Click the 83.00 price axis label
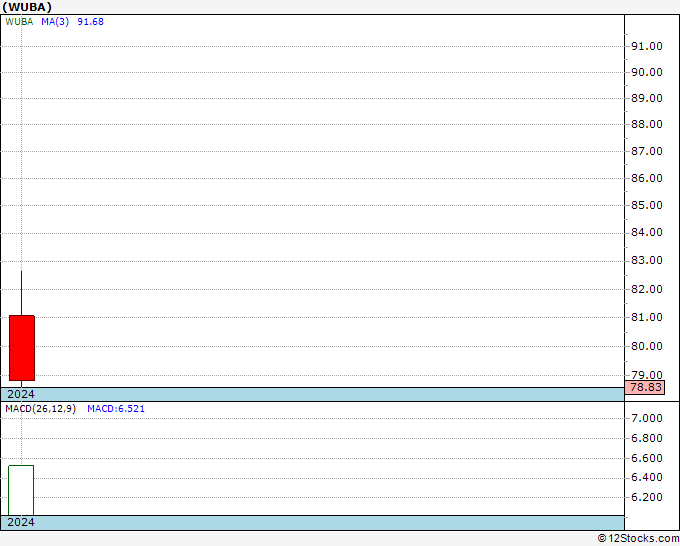This screenshot has width=680, height=546. (647, 260)
